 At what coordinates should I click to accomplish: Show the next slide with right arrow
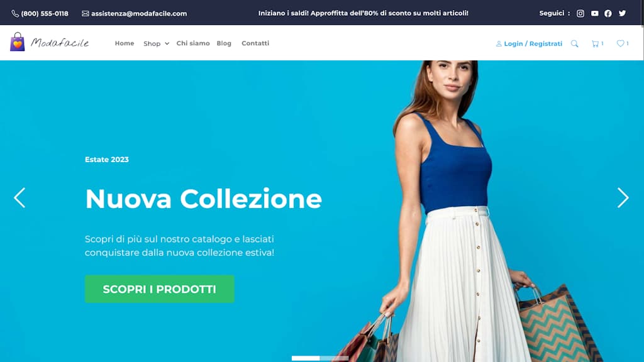click(x=623, y=198)
